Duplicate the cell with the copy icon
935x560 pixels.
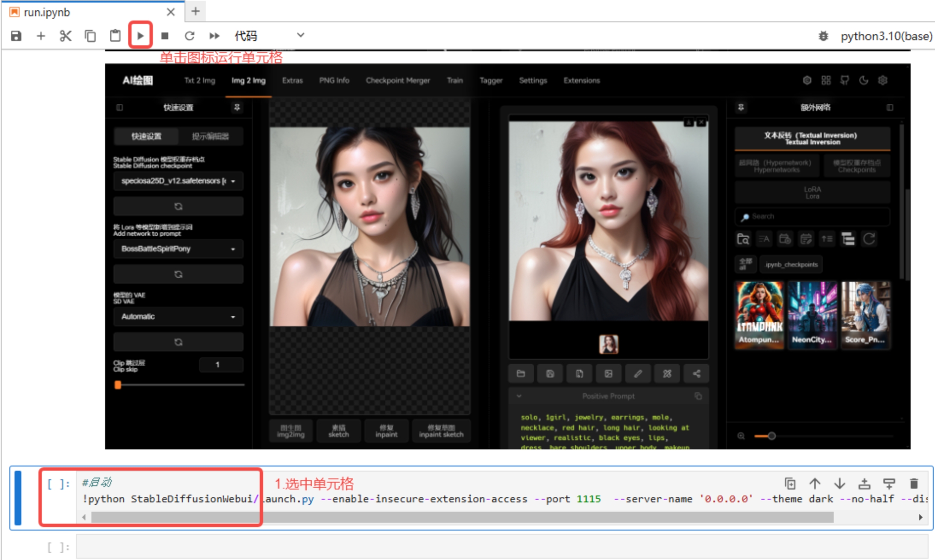point(790,484)
